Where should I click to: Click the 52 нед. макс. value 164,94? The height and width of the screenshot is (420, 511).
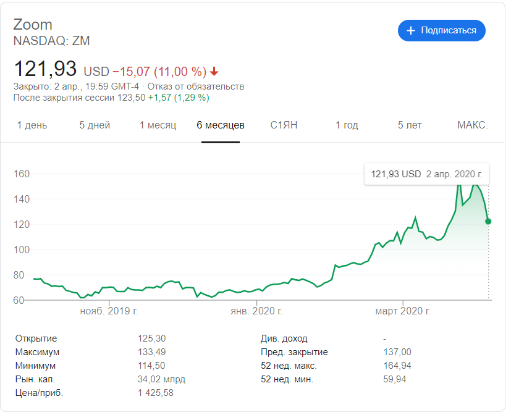point(397,366)
